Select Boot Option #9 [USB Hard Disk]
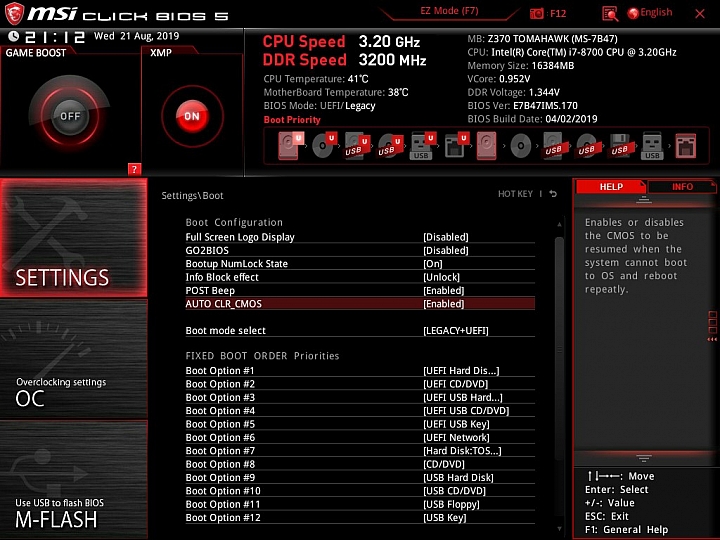720x540 pixels. coord(360,477)
